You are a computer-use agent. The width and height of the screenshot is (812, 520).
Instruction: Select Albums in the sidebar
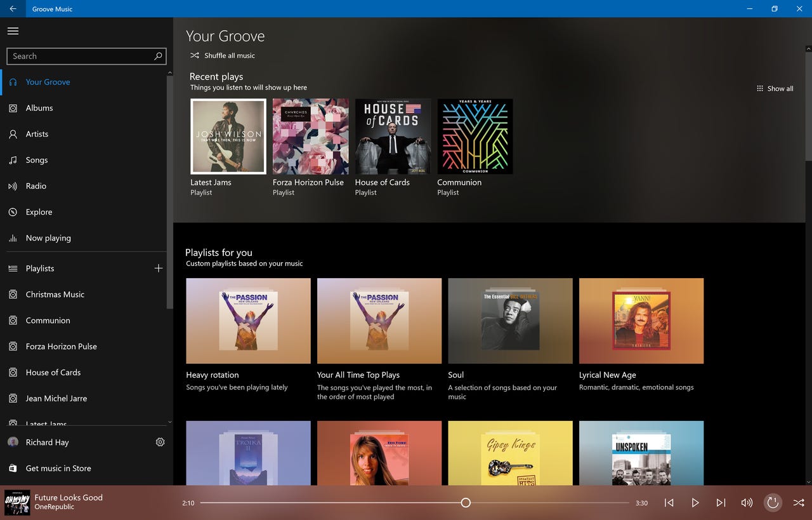38,108
